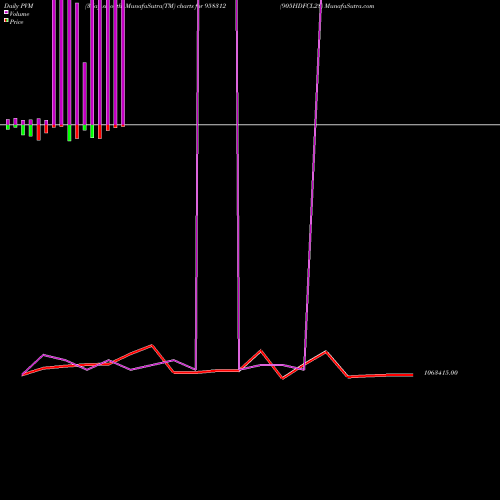
Task: Select the 'Price' legend label
Action: tap(16, 22)
